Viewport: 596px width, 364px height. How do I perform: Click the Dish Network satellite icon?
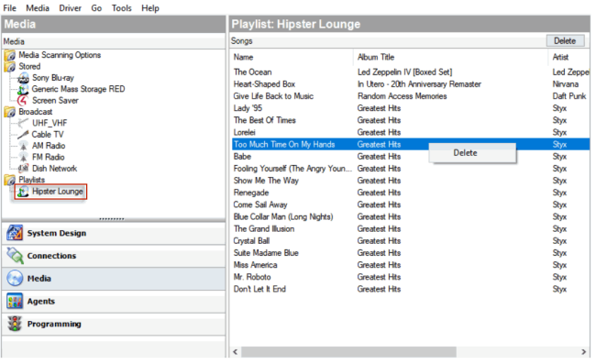click(23, 169)
